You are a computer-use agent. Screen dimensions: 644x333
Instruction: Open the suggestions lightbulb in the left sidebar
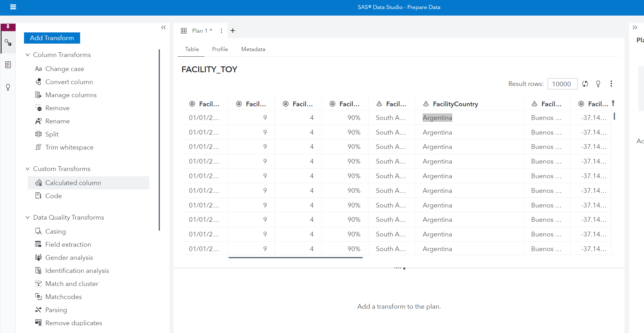pos(8,87)
